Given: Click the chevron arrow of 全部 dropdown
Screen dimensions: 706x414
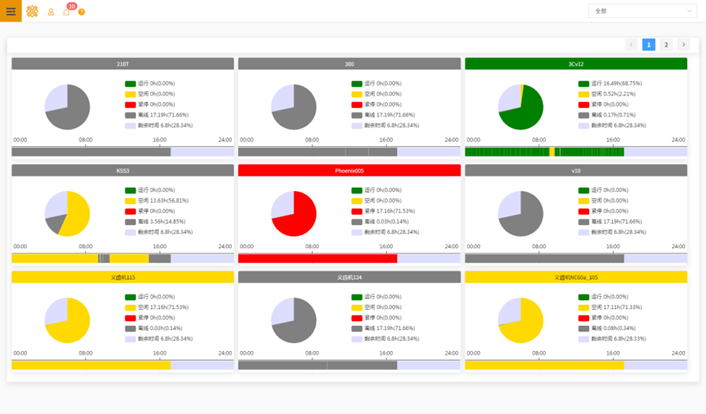Looking at the screenshot, I should pos(689,11).
